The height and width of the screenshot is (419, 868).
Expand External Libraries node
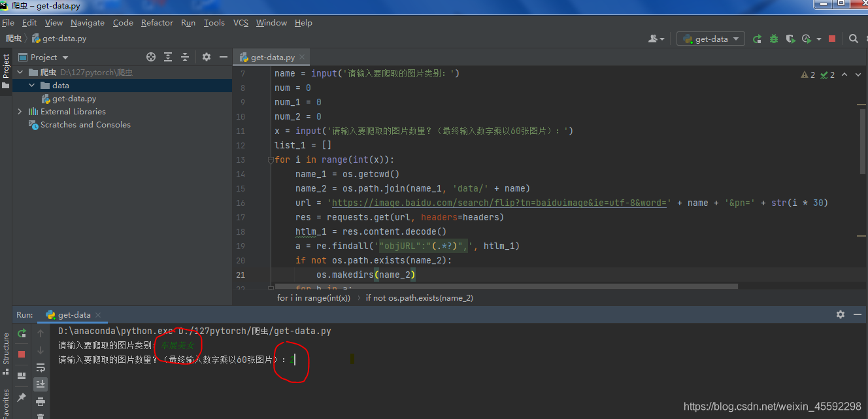click(20, 112)
